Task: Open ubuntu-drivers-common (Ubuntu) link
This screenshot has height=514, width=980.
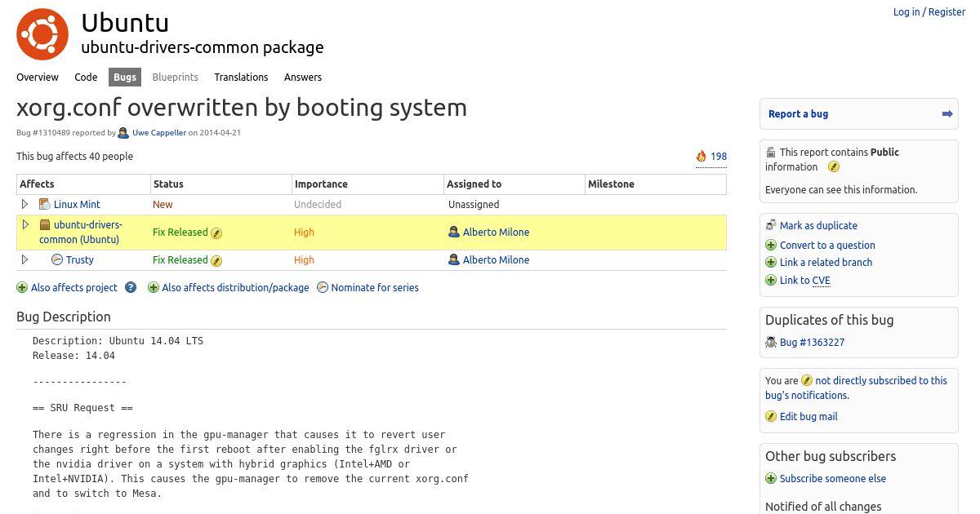Action: 81,233
